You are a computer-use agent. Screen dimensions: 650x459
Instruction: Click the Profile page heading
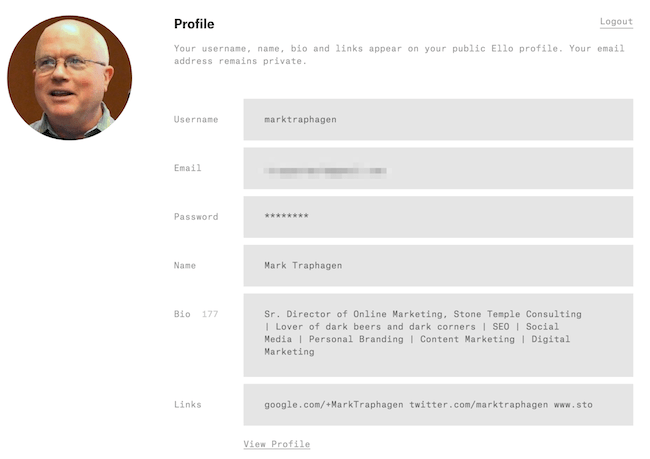click(194, 24)
